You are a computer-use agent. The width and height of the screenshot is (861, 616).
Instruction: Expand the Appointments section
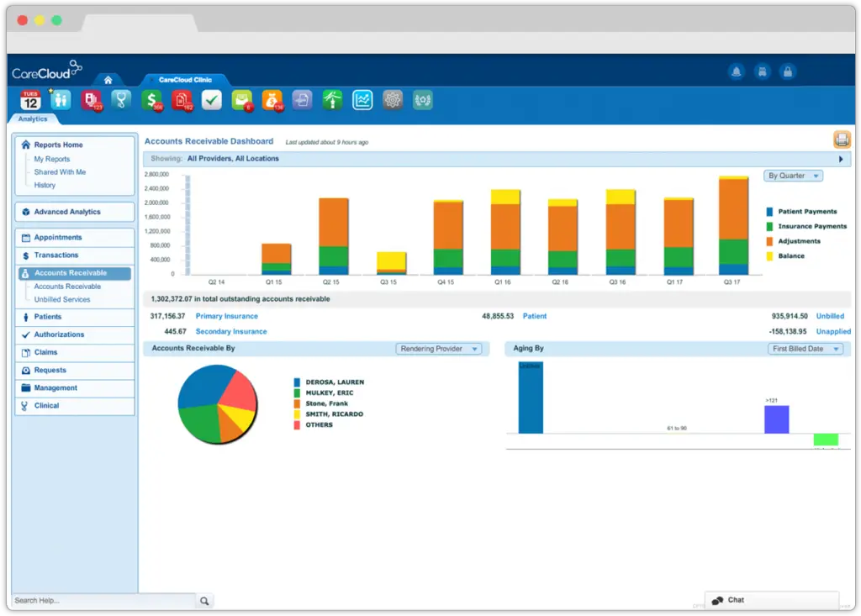click(75, 237)
